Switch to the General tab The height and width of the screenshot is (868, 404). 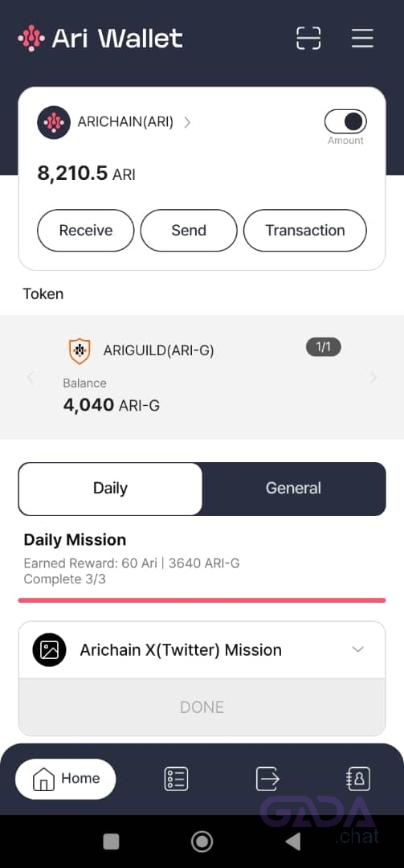(x=293, y=489)
